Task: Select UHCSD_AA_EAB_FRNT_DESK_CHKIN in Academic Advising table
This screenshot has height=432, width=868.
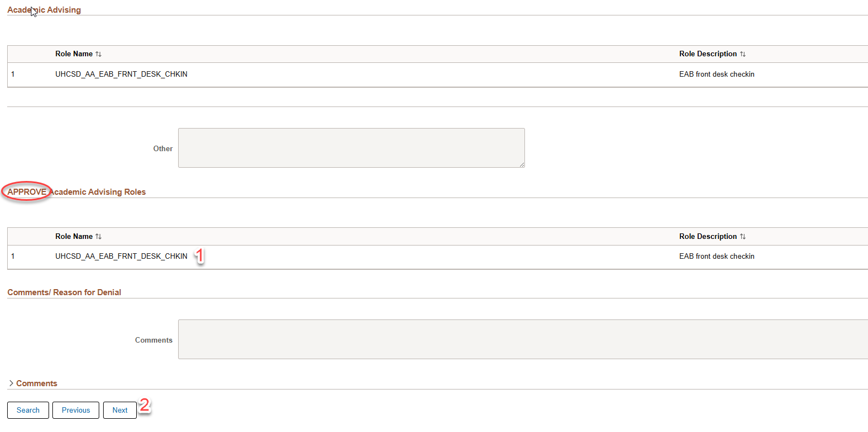Action: [x=121, y=74]
